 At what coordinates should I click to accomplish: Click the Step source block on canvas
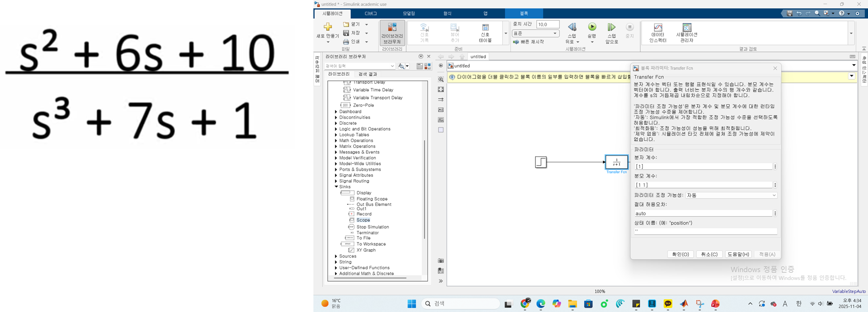point(541,162)
